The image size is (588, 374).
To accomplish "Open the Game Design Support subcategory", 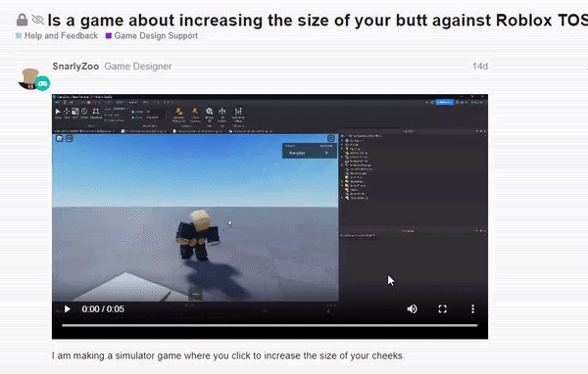I will tap(152, 36).
